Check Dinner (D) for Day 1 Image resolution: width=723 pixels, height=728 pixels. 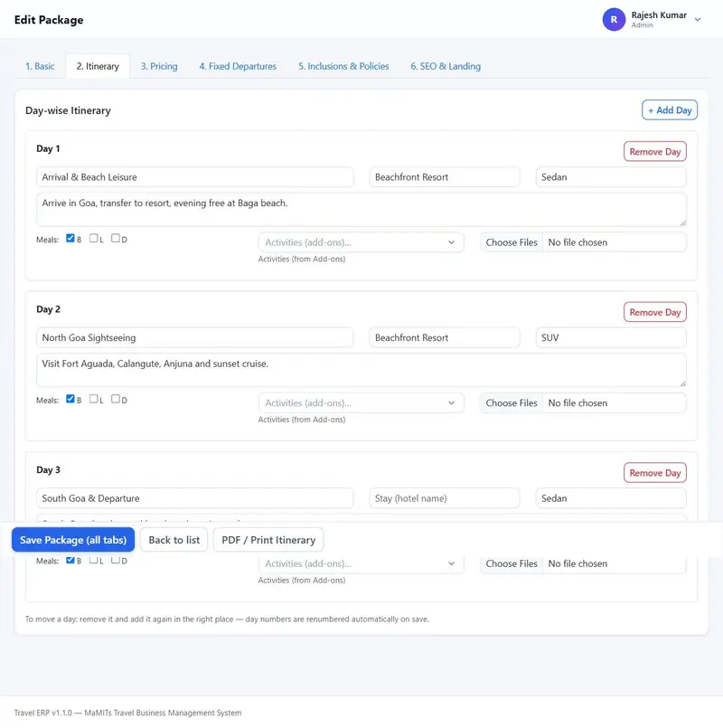[116, 238]
